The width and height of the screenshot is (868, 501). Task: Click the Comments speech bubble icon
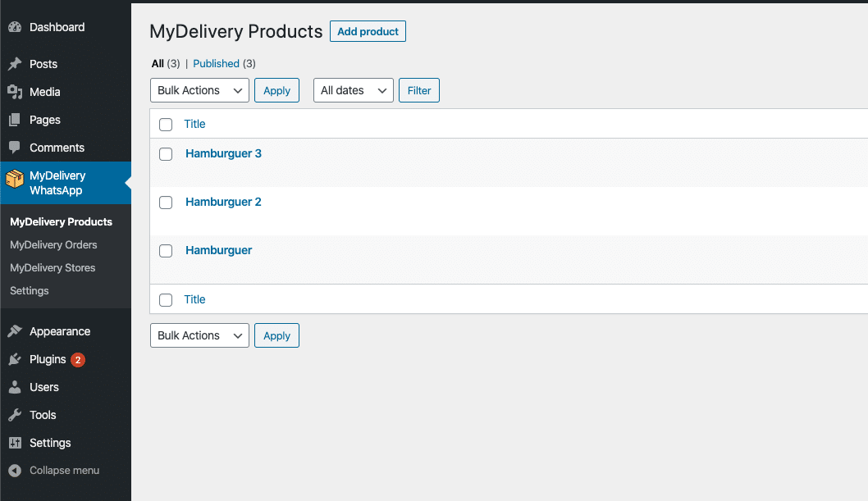point(15,148)
